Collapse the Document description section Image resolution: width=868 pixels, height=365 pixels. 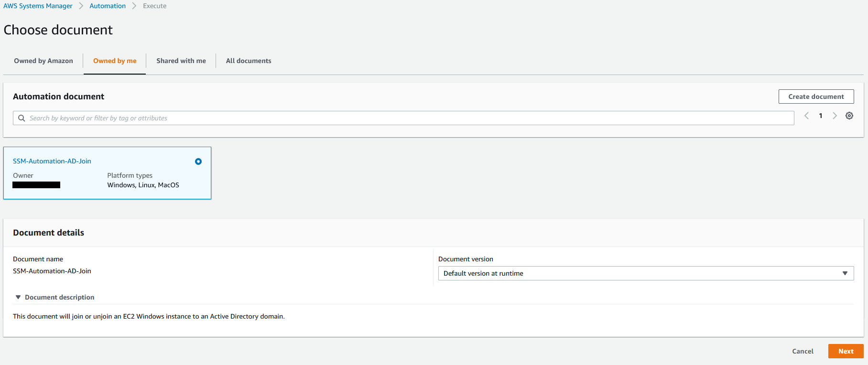(x=18, y=297)
